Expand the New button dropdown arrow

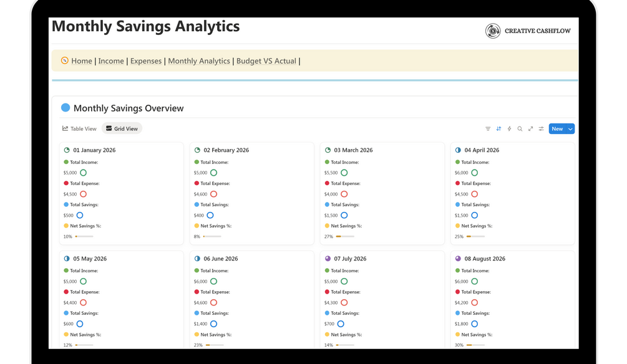click(x=570, y=129)
